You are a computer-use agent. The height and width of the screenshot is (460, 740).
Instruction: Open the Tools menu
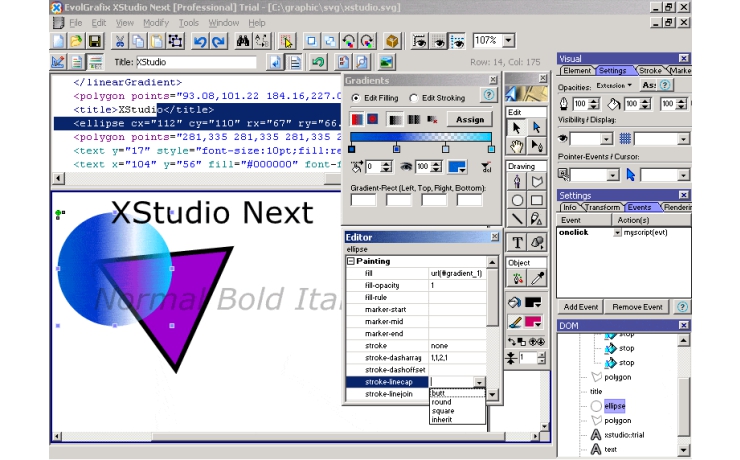(x=189, y=23)
